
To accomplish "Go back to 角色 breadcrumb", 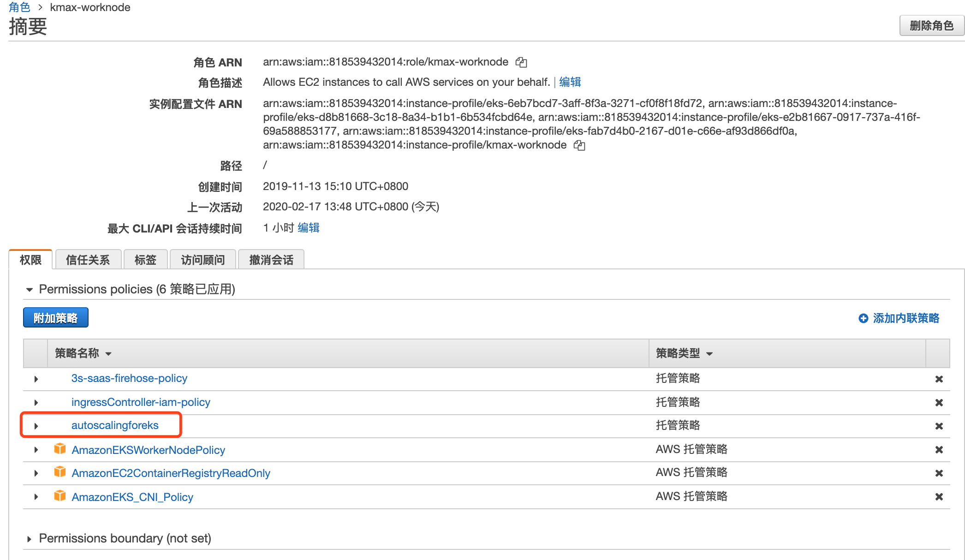I will pos(19,7).
